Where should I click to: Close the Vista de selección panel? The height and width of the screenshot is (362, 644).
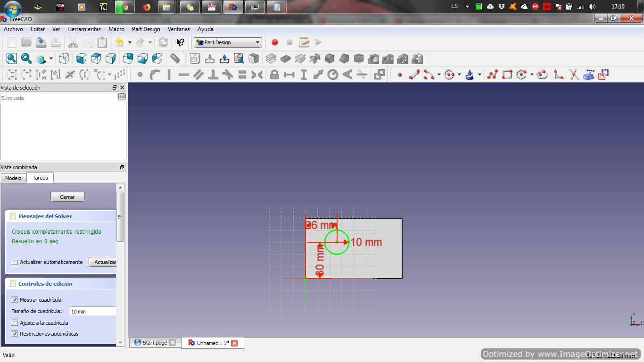point(122,88)
